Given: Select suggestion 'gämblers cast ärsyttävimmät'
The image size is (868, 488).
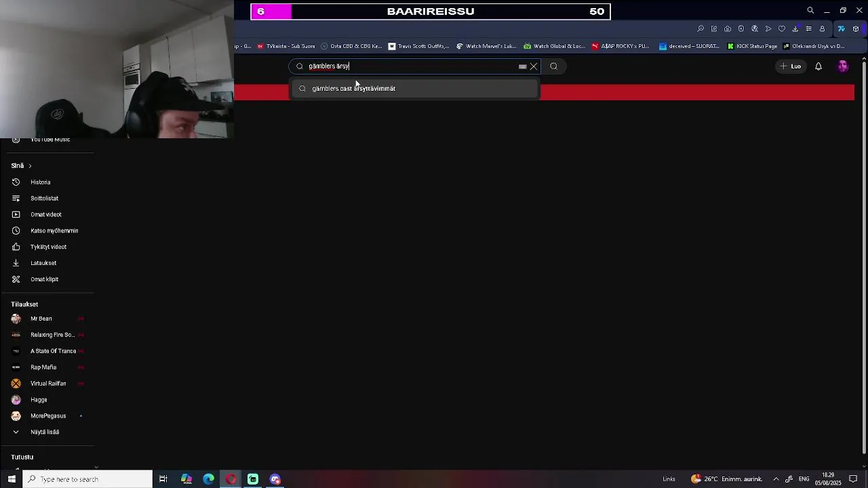Looking at the screenshot, I should (x=415, y=89).
